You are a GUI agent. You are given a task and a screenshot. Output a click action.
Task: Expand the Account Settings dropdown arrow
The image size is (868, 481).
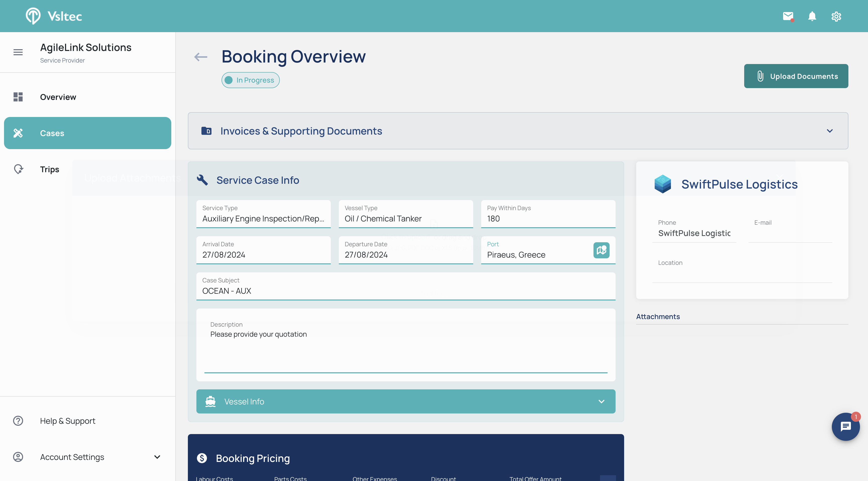click(x=157, y=457)
